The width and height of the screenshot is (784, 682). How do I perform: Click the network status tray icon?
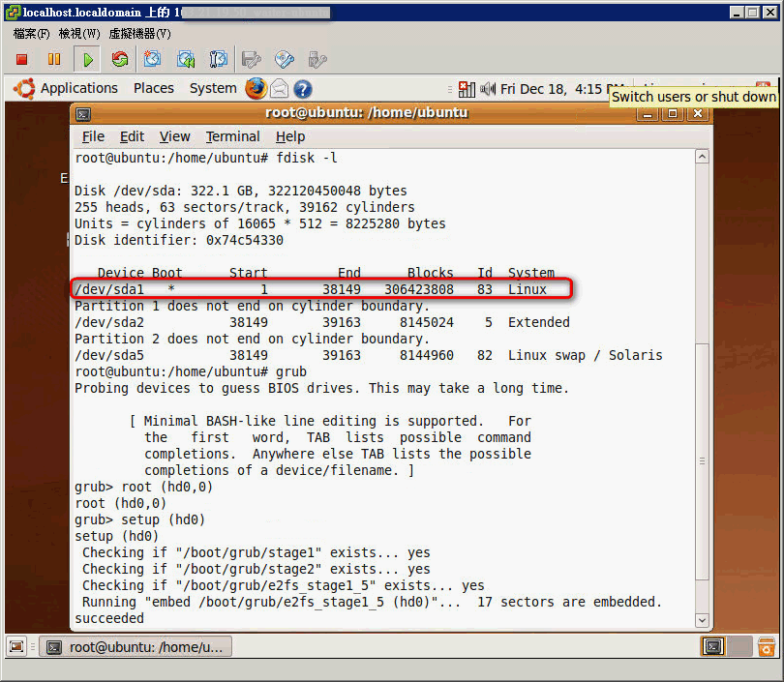click(x=467, y=89)
